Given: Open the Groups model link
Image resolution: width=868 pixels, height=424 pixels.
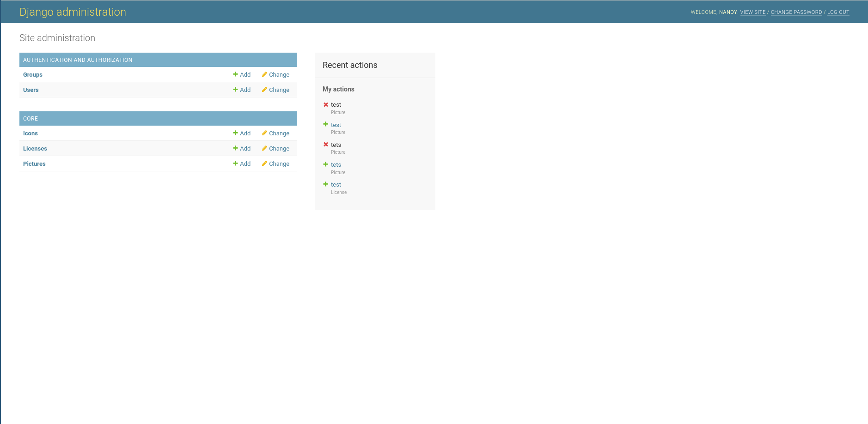Looking at the screenshot, I should (x=33, y=75).
